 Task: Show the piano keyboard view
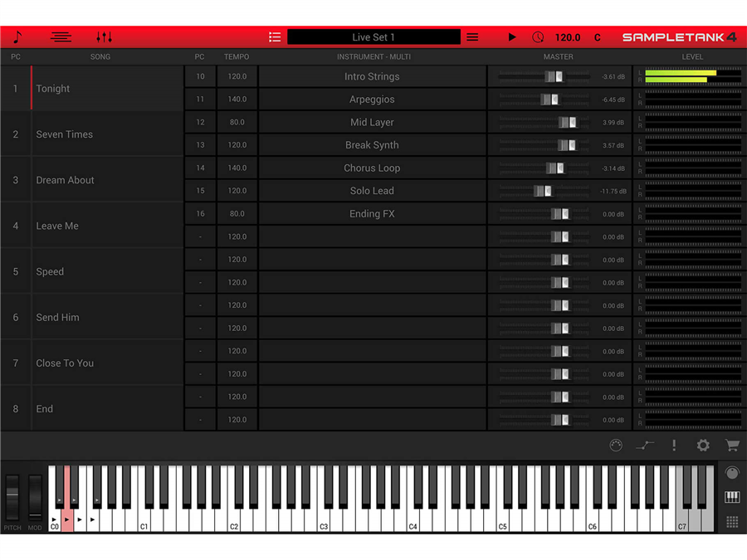click(732, 498)
